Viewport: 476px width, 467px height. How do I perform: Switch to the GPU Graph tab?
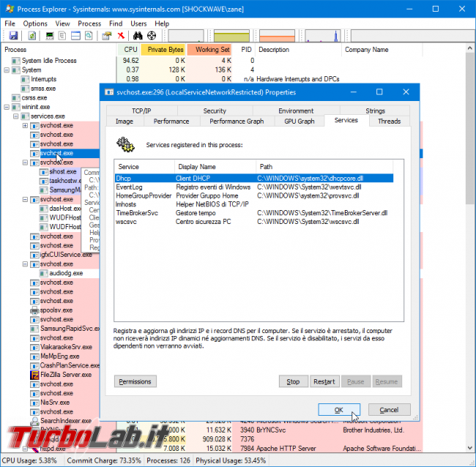pyautogui.click(x=300, y=122)
